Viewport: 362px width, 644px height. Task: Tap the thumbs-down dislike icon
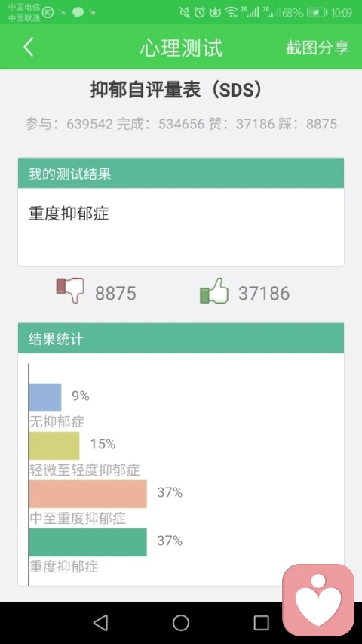point(70,291)
